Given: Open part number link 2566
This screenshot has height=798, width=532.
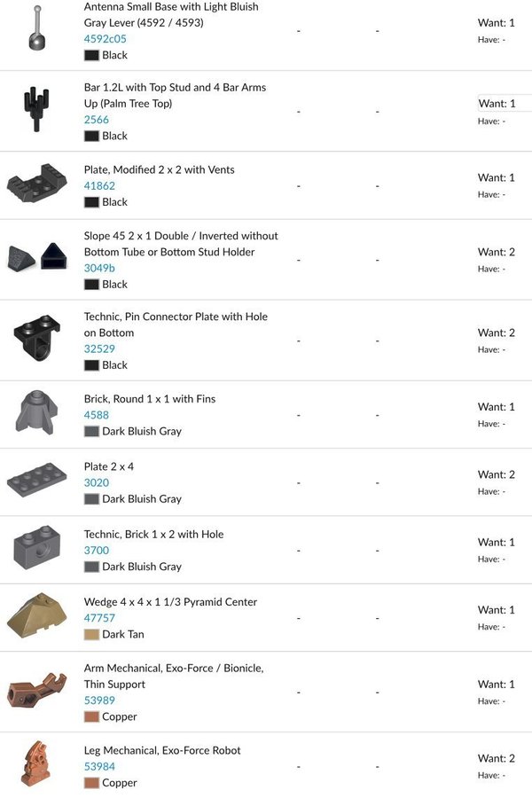Looking at the screenshot, I should [x=97, y=120].
